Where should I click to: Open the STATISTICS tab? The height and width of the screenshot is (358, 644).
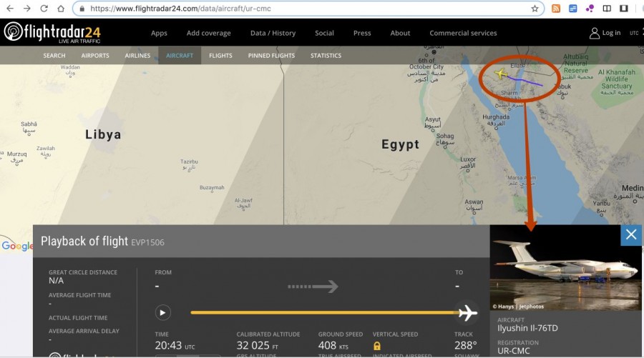(x=326, y=55)
